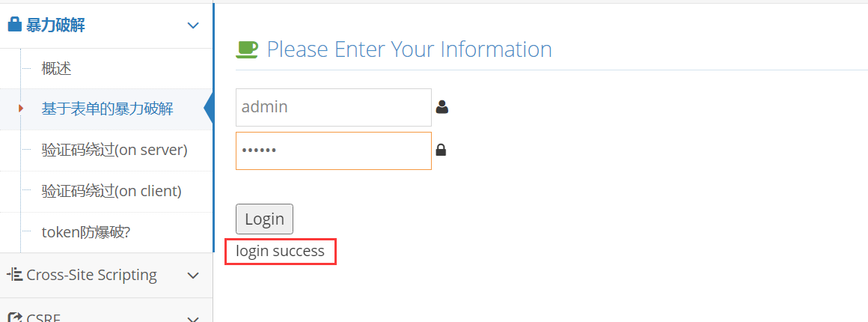Click into the password field
This screenshot has width=868, height=322.
coord(333,151)
